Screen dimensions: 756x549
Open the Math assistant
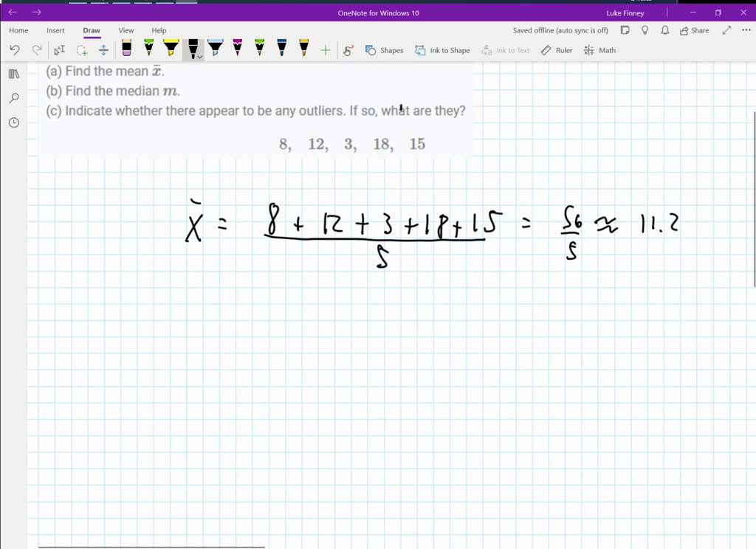600,49
